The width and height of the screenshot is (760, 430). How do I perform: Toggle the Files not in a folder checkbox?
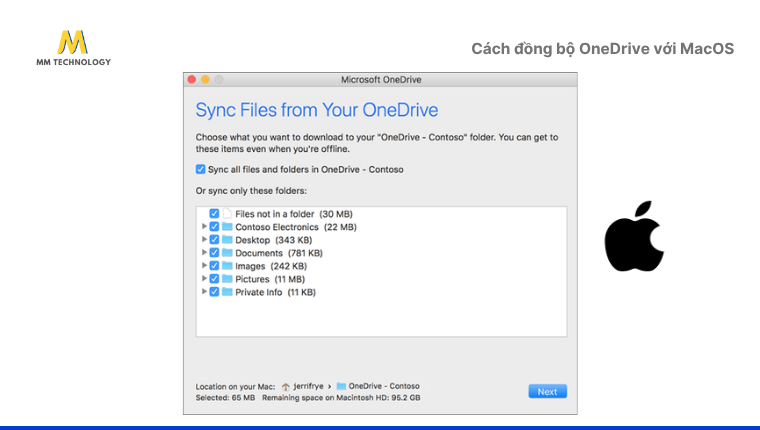tap(214, 214)
